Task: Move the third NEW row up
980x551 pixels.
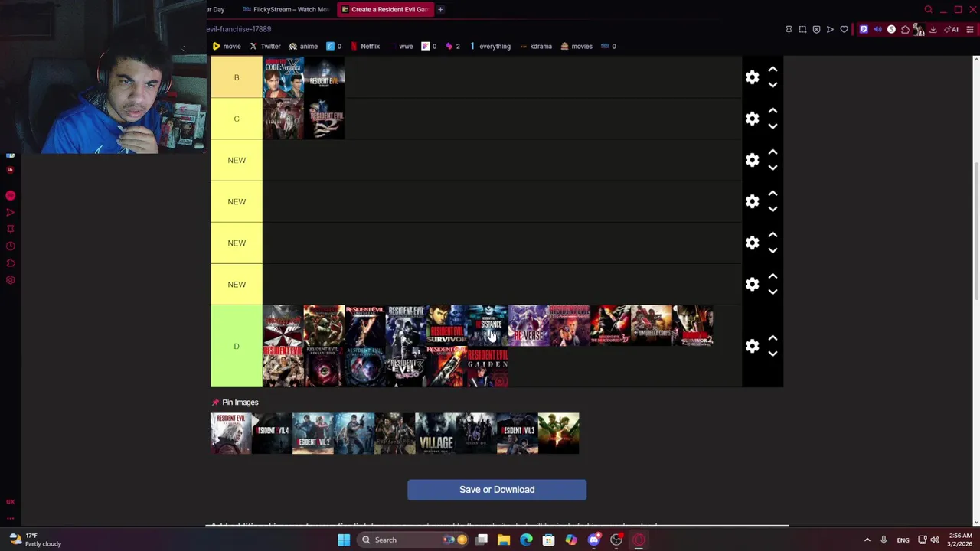Action: [773, 235]
